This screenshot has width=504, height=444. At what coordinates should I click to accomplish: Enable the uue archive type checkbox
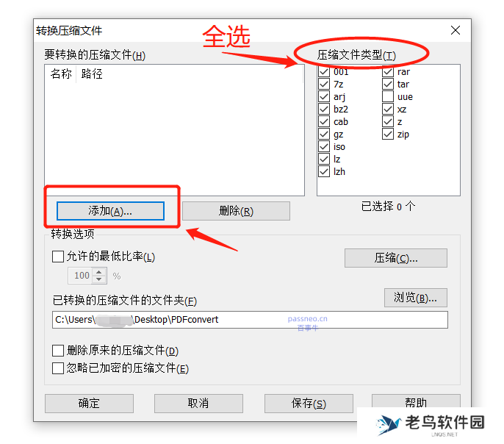[388, 96]
